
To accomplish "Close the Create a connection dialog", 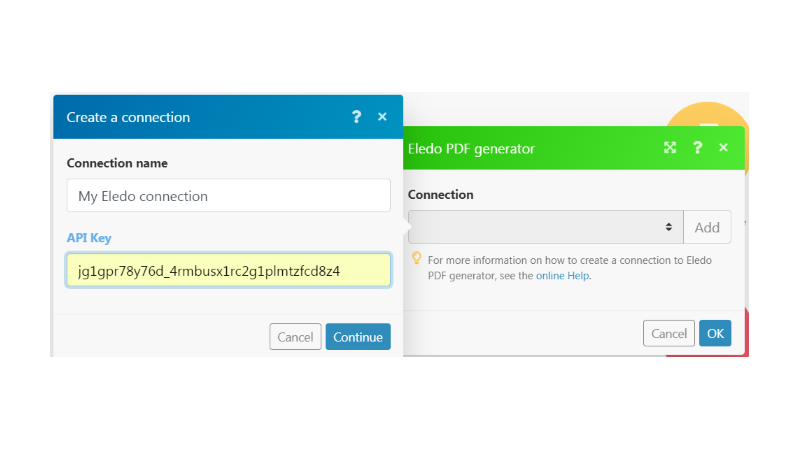I will click(x=382, y=117).
